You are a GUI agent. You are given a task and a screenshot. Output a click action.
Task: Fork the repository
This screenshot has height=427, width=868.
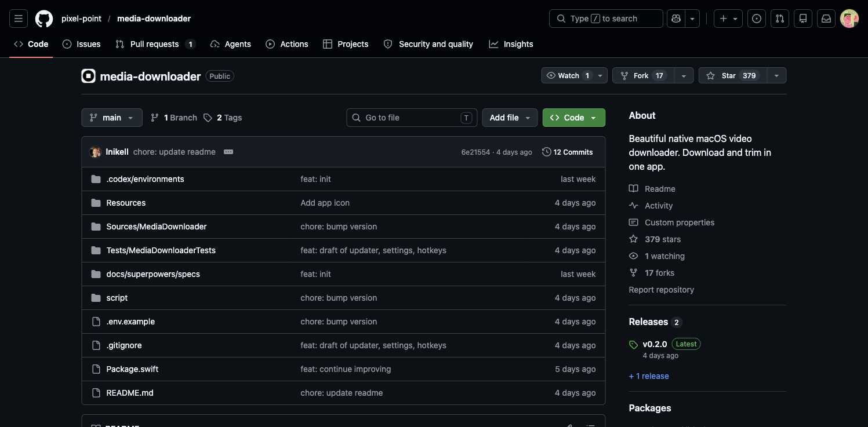coord(643,76)
